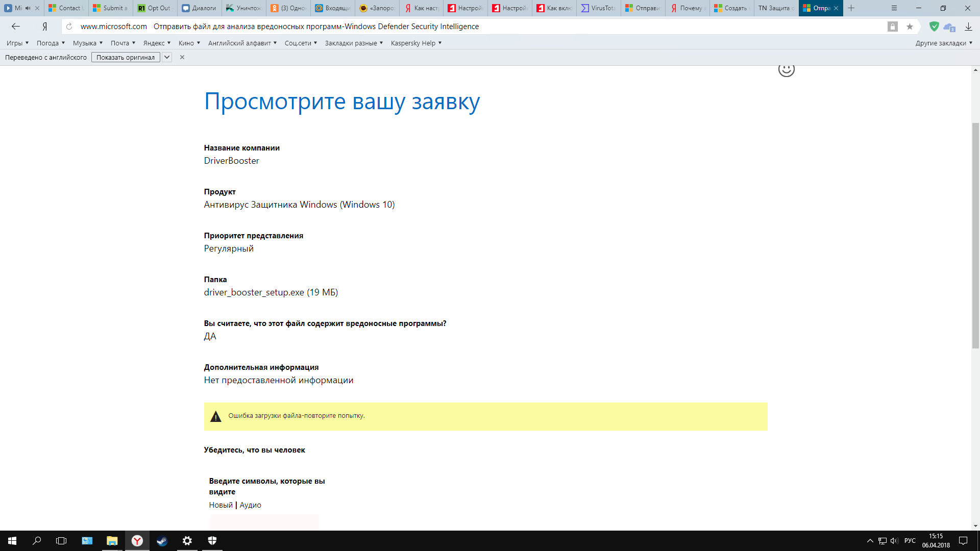Screen dimensions: 980x551
Task: Close the first Mi tab
Action: click(37, 8)
